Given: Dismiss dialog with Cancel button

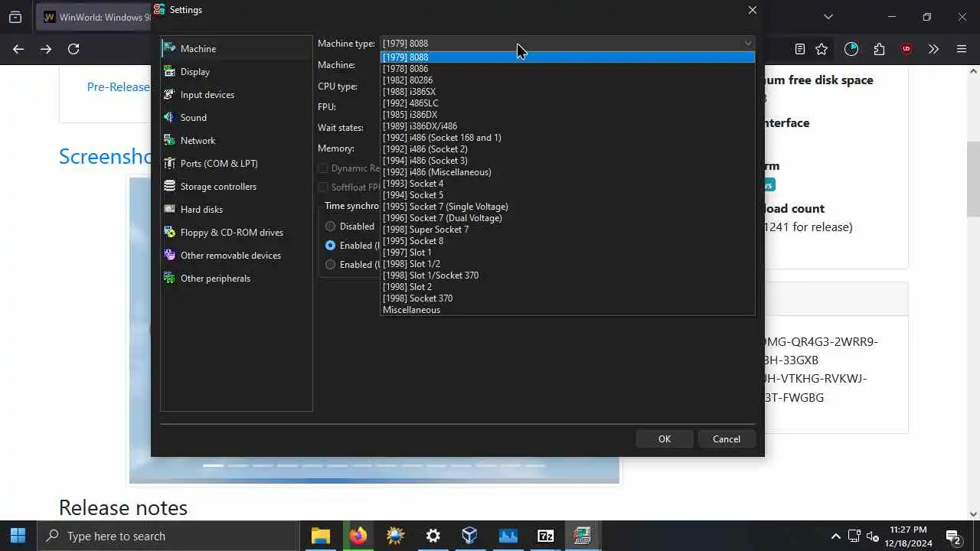Looking at the screenshot, I should tap(727, 439).
